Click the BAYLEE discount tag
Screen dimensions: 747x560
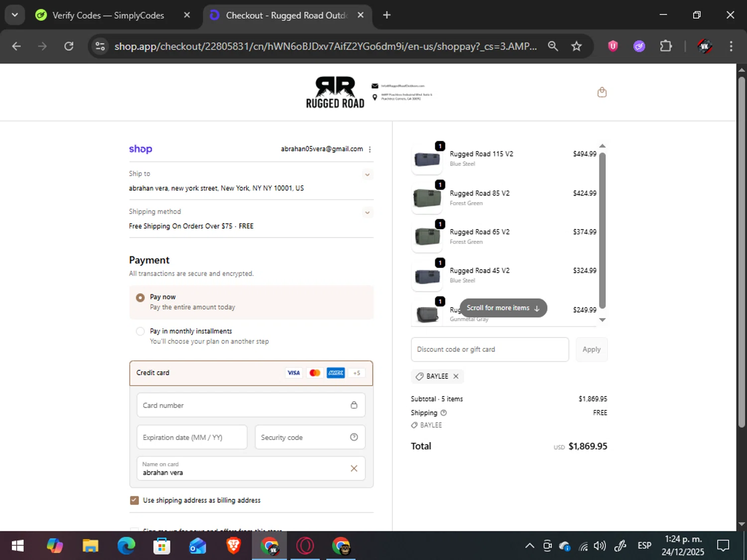tap(437, 376)
